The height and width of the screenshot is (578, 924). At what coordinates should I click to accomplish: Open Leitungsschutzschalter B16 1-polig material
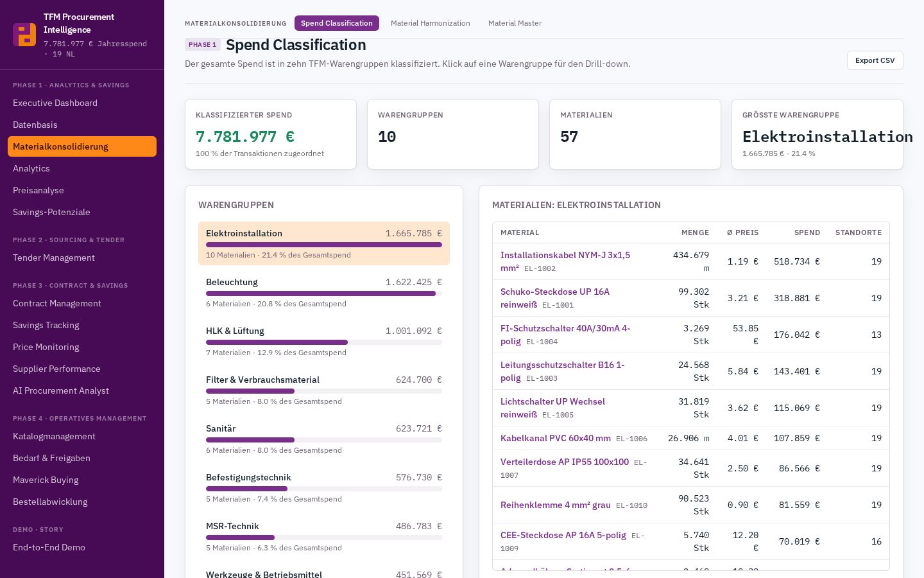[x=563, y=371]
